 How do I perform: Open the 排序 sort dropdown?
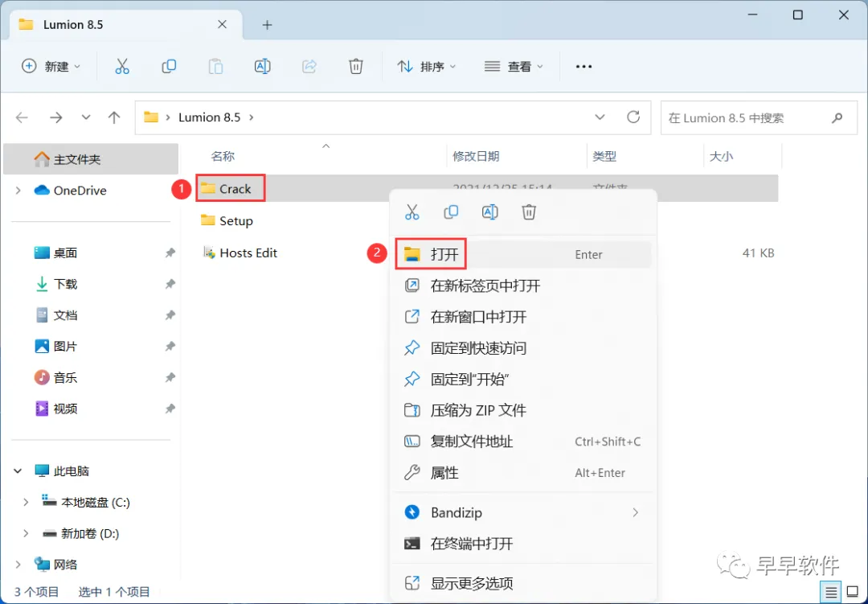(x=426, y=67)
